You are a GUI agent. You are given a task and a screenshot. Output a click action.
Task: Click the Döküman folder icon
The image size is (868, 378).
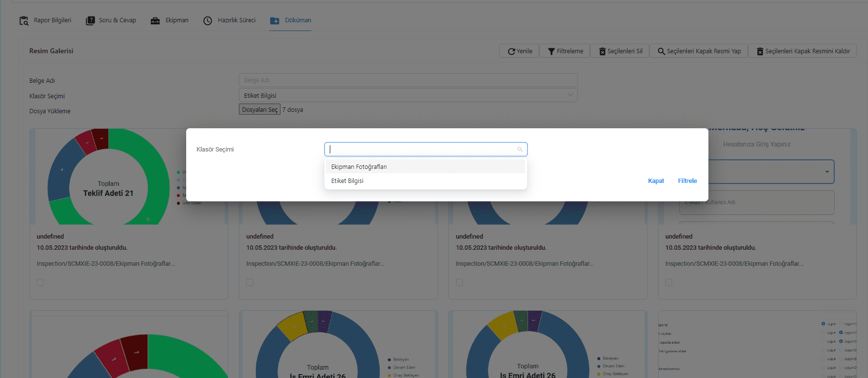(x=275, y=21)
